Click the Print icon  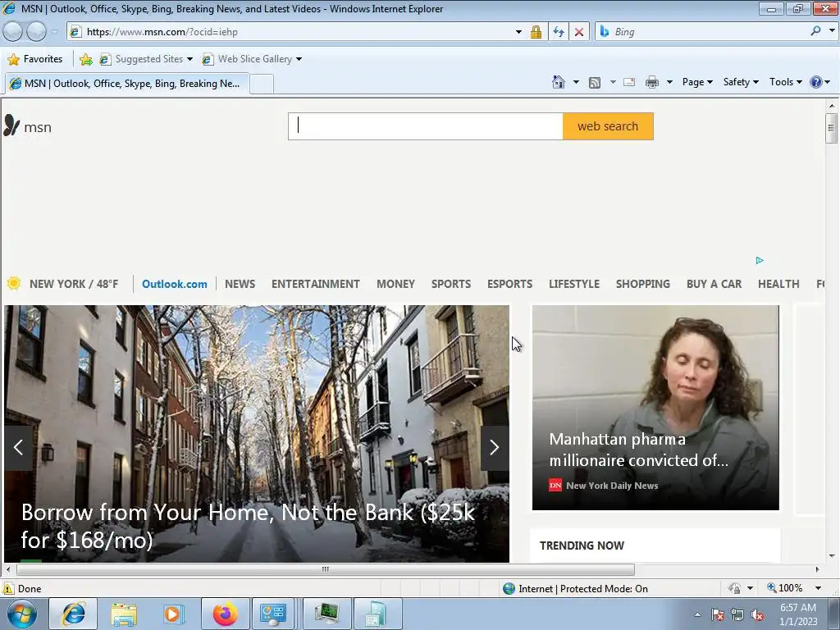[652, 82]
